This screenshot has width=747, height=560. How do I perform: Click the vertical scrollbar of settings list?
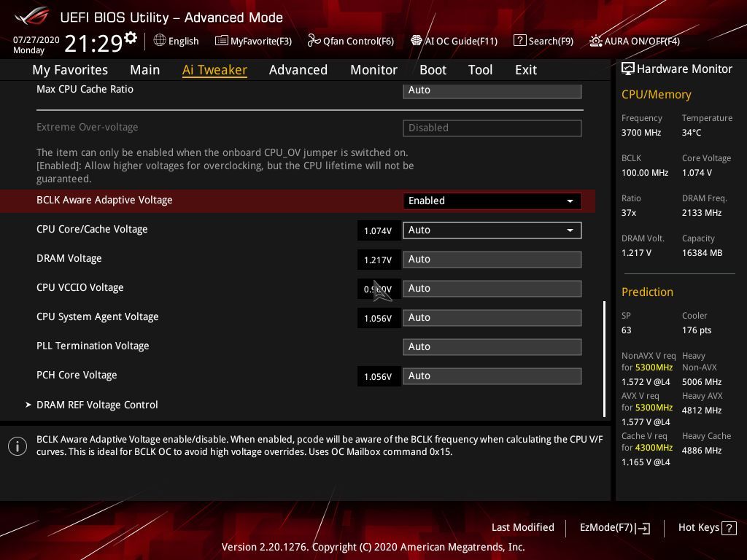(605, 359)
